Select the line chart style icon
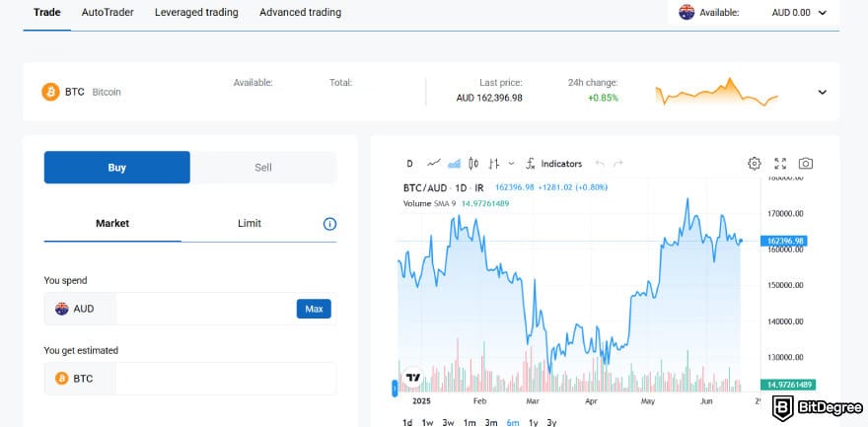The image size is (868, 427). tap(433, 163)
